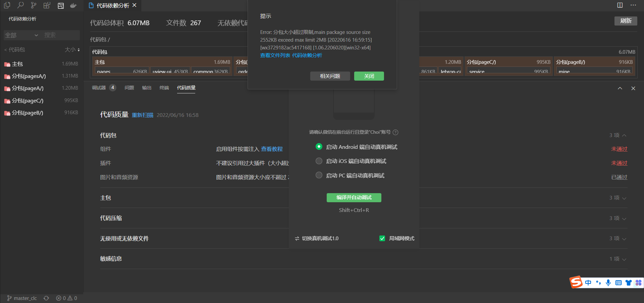Select the code dependency analysis activity icon

click(61, 6)
